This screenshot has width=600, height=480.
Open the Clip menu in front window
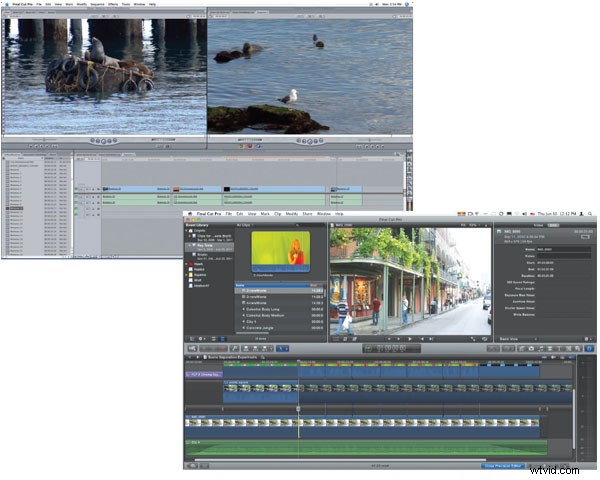coord(278,214)
